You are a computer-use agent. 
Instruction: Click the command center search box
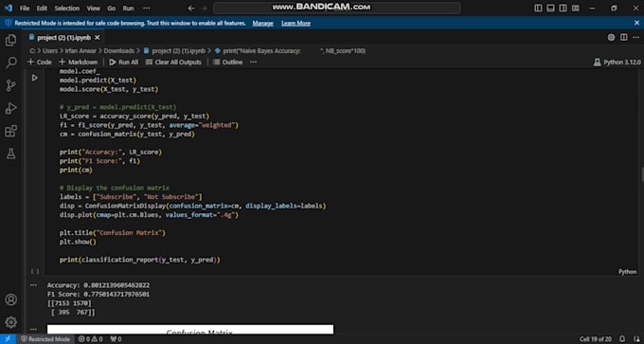337,8
